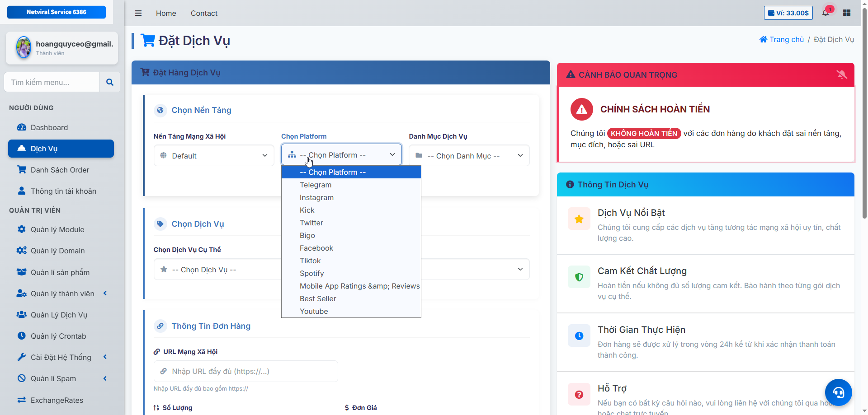Screen dimensions: 868x415
Task: Open the floating support headset button
Action: 838,392
